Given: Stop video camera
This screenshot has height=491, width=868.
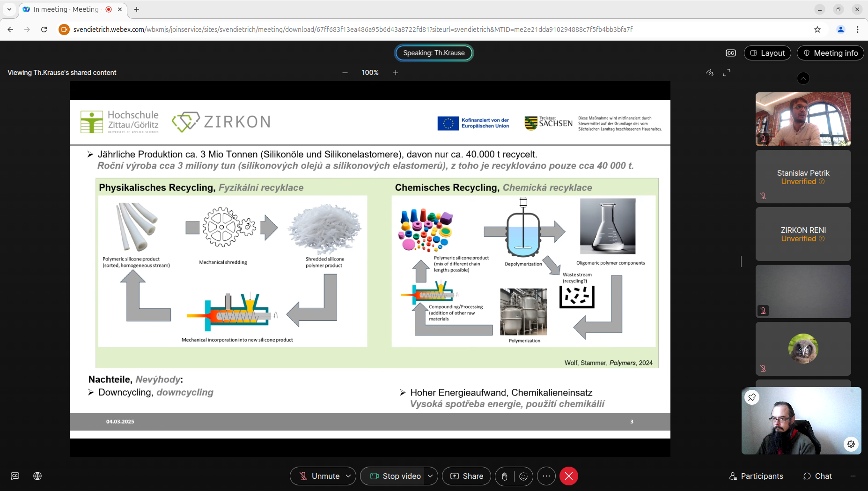Looking at the screenshot, I should (x=396, y=476).
